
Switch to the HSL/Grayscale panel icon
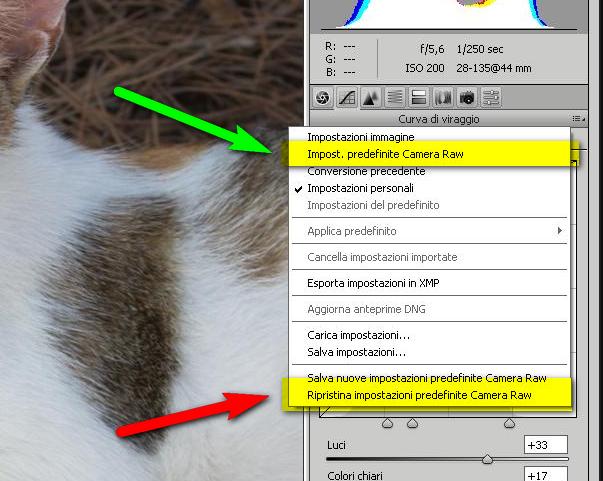[x=395, y=97]
